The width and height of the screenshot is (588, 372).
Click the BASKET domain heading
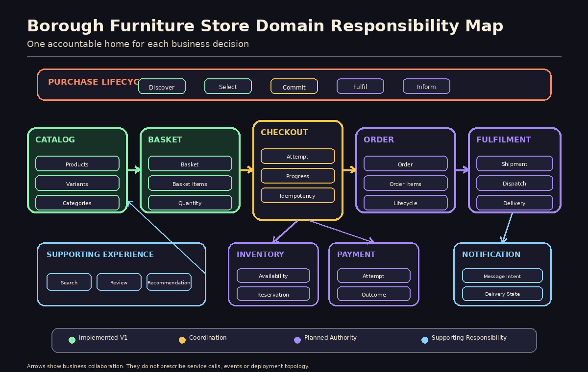(x=165, y=139)
